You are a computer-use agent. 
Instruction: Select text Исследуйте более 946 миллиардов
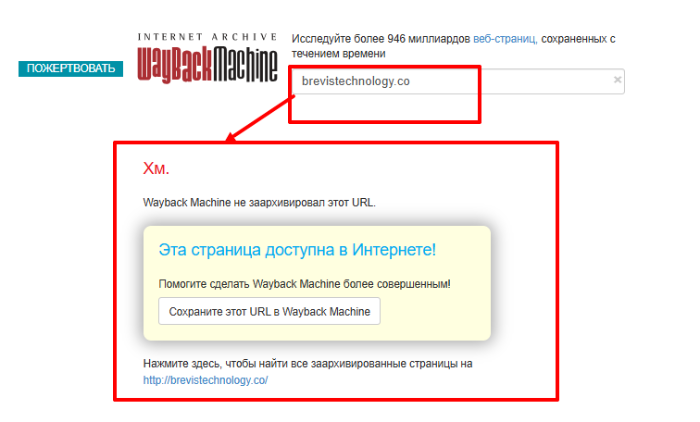(x=381, y=39)
